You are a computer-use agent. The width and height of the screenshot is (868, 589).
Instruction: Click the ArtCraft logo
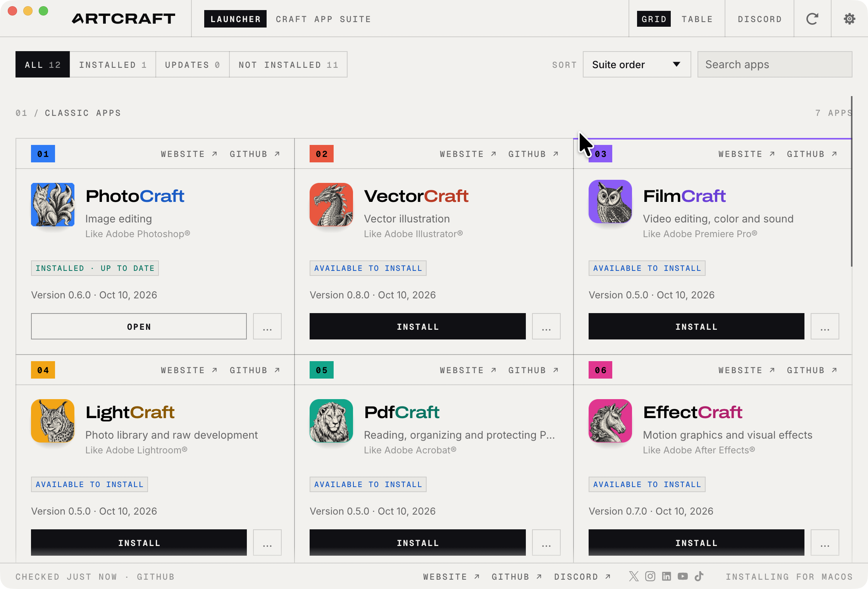click(x=124, y=19)
